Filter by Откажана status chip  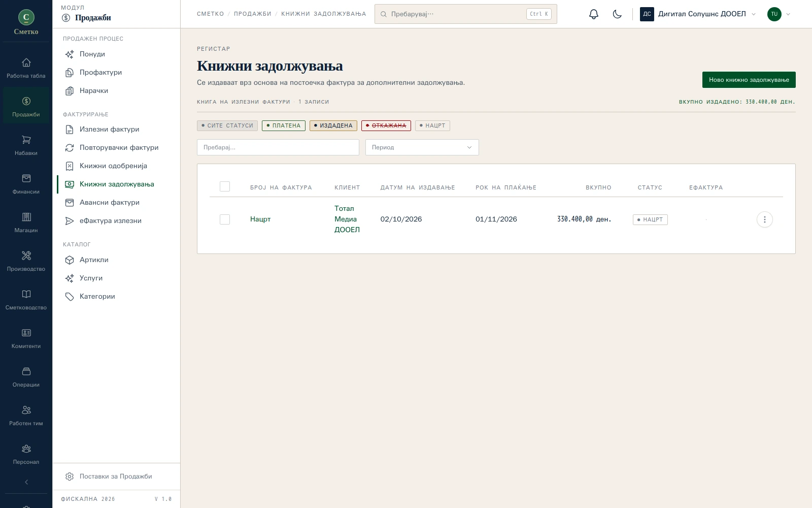(386, 125)
